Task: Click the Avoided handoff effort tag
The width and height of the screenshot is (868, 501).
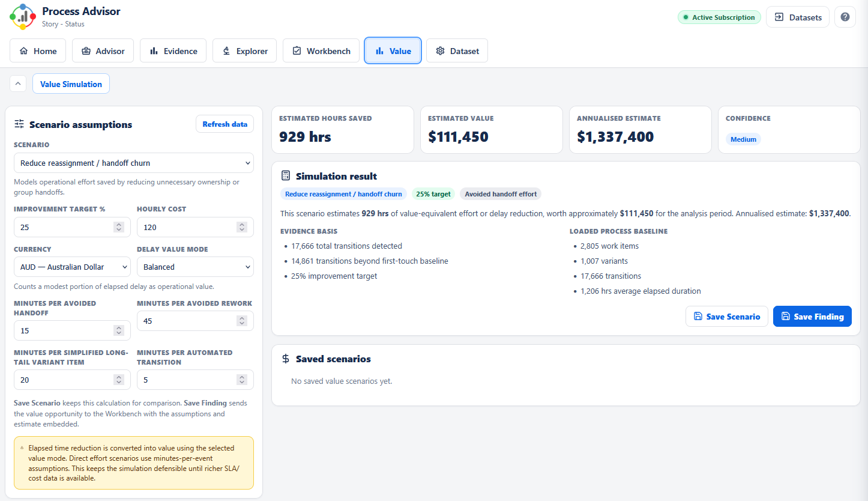Action: [501, 194]
